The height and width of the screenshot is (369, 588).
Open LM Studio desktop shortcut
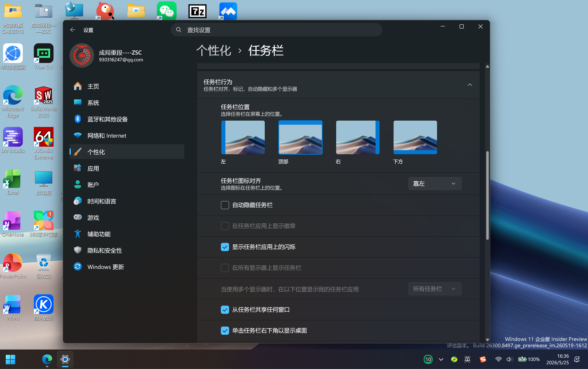[x=13, y=140]
